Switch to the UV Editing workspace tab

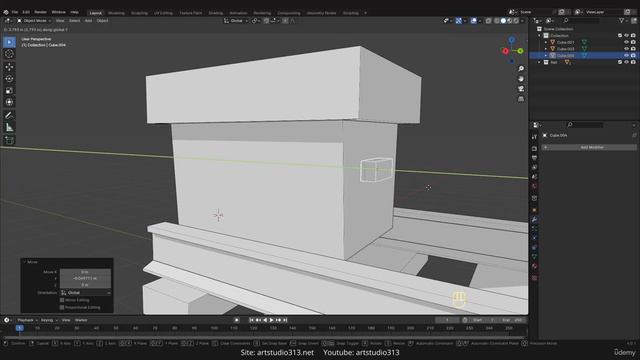point(163,13)
